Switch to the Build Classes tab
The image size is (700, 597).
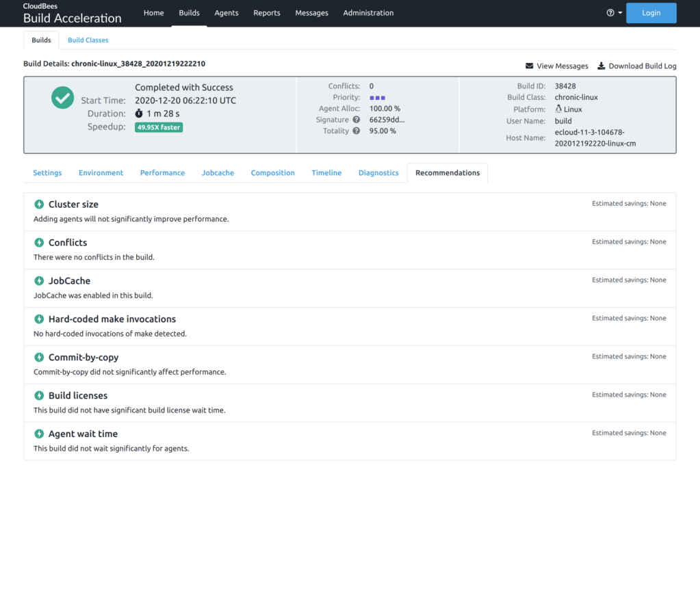pos(88,40)
